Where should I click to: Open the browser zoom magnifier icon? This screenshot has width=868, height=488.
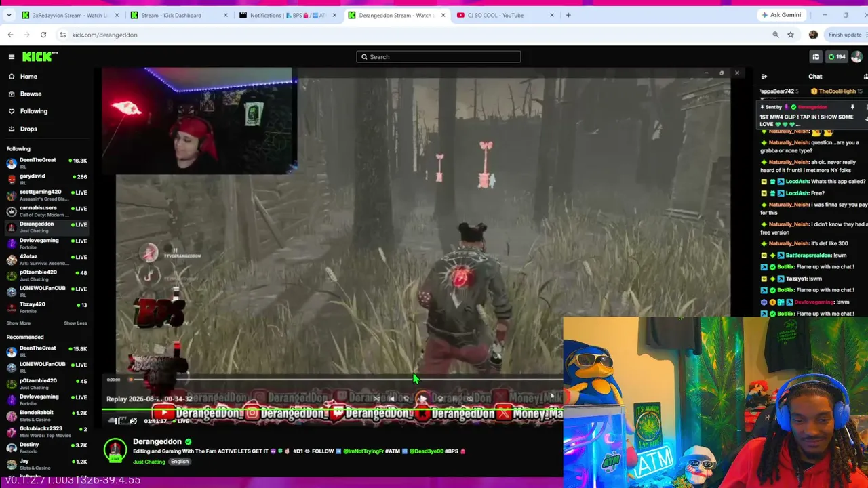point(776,35)
